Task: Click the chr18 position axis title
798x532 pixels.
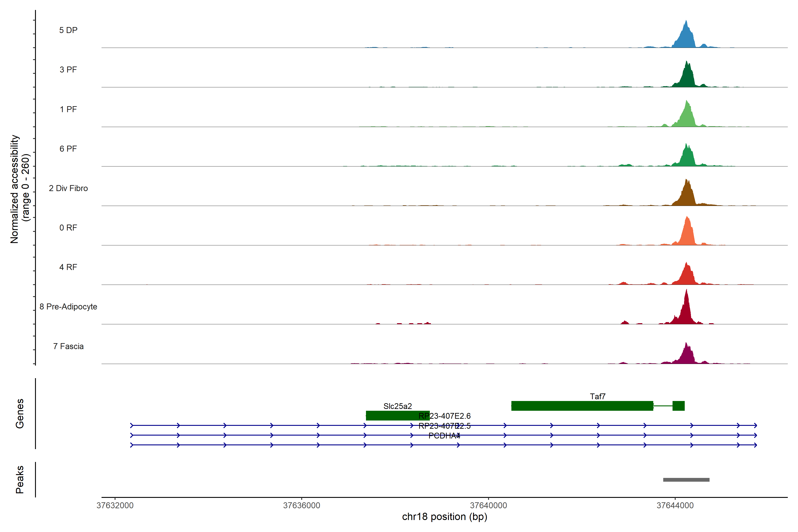Action: [x=444, y=517]
